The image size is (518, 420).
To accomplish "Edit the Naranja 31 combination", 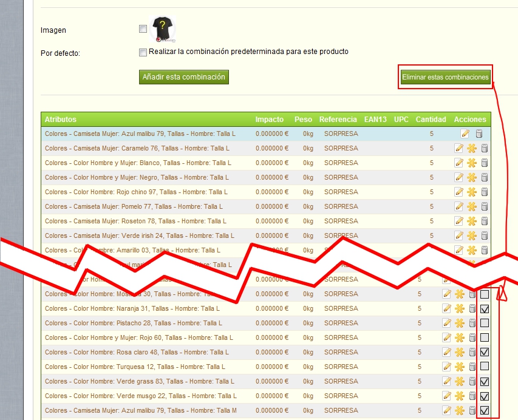I will [446, 308].
